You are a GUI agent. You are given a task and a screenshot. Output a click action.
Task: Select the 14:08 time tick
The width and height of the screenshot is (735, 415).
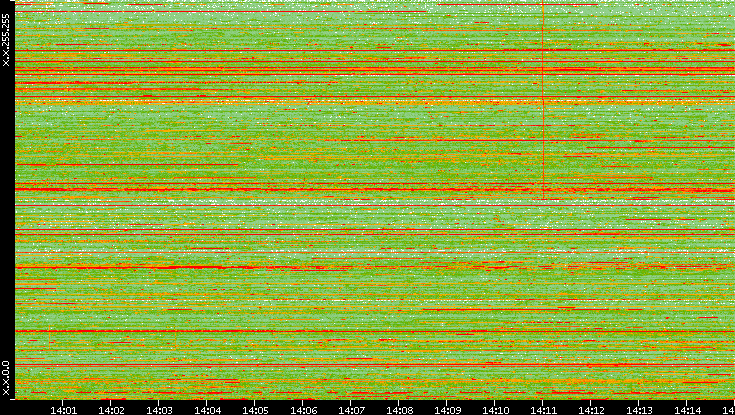point(399,408)
